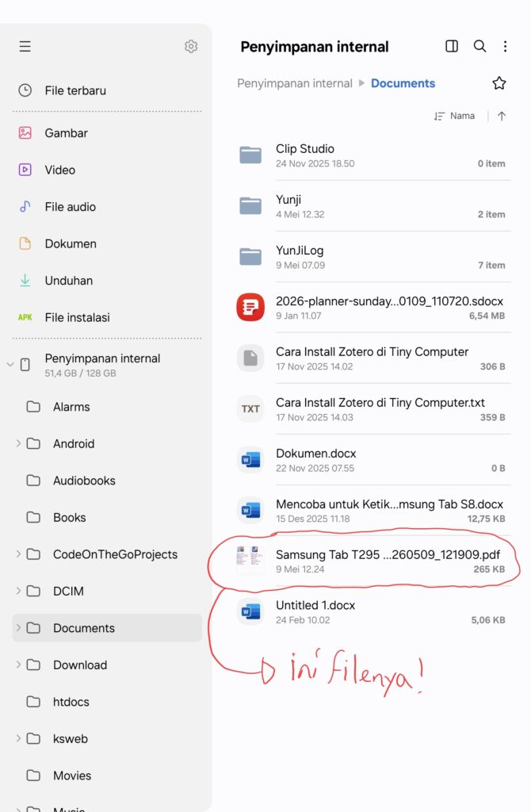Open the Gambar category icon

pyautogui.click(x=25, y=132)
